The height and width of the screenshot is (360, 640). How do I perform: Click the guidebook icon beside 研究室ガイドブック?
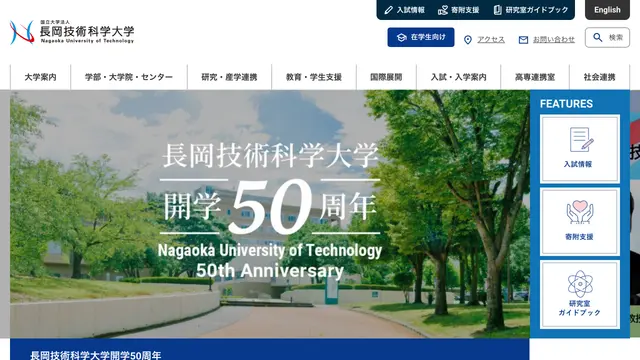(x=497, y=10)
